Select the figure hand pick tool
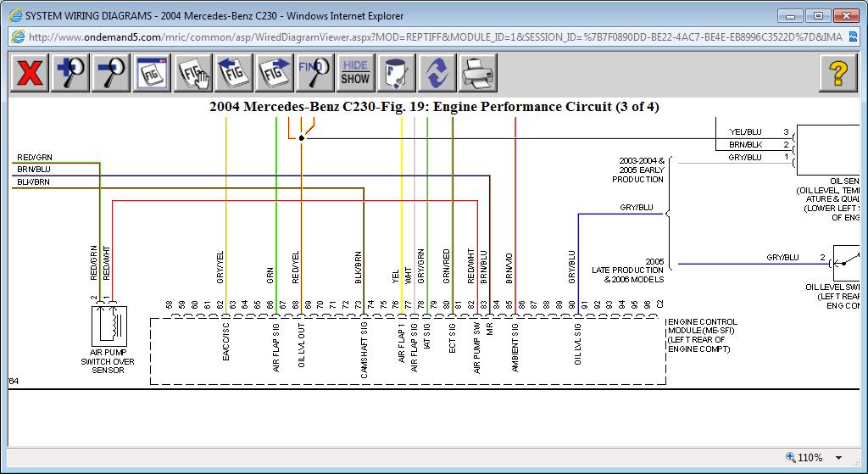This screenshot has height=474, width=868. [192, 73]
